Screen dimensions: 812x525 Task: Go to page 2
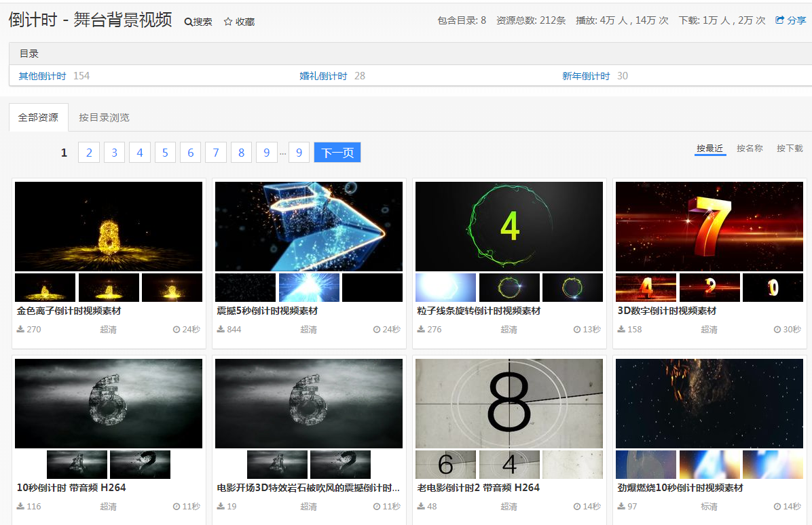tap(89, 153)
